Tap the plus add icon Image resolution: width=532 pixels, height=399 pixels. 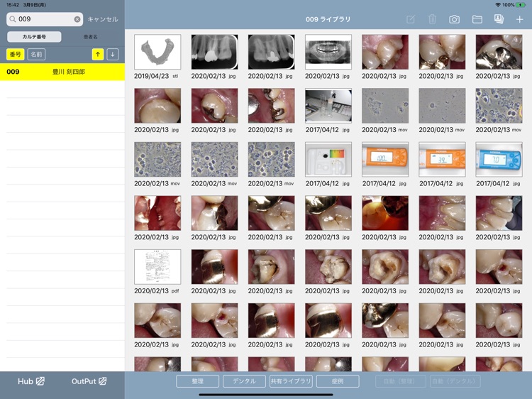pos(519,19)
